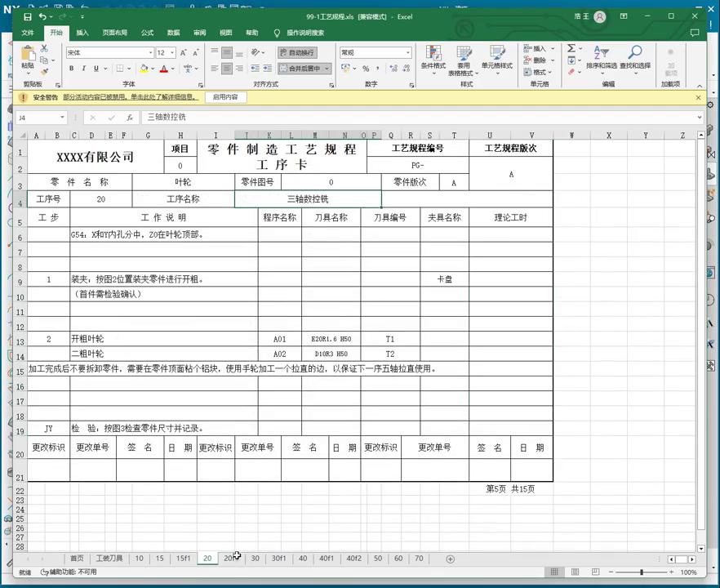This screenshot has height=588, width=720.
Task: Click the 启用内容 button in security warning
Action: click(224, 96)
